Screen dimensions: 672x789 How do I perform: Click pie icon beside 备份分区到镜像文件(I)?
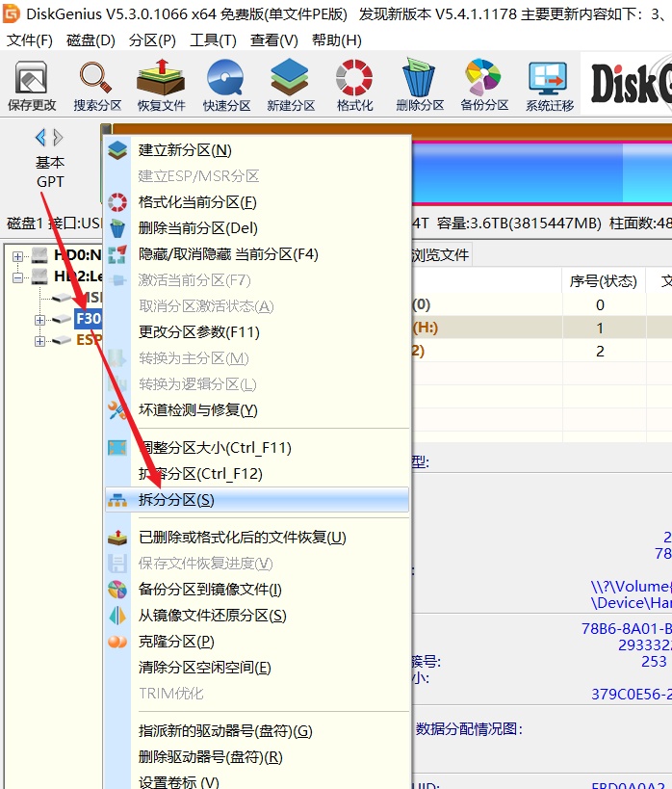click(117, 590)
